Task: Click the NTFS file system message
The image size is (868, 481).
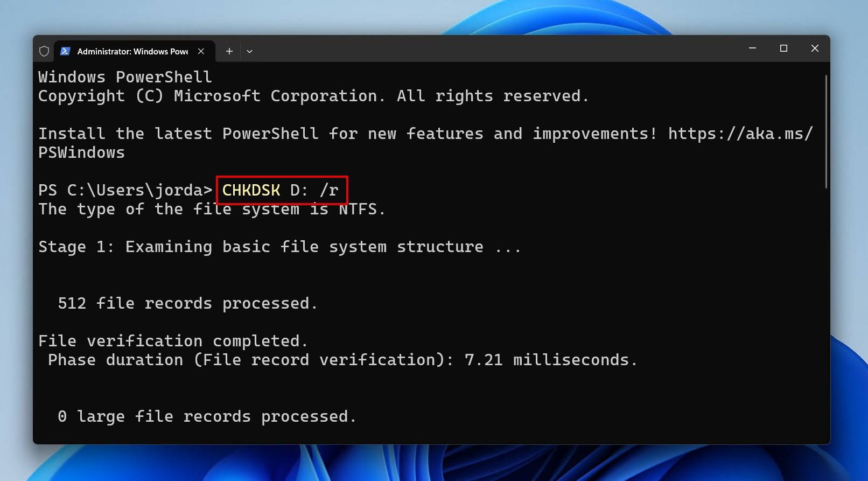Action: pos(211,208)
